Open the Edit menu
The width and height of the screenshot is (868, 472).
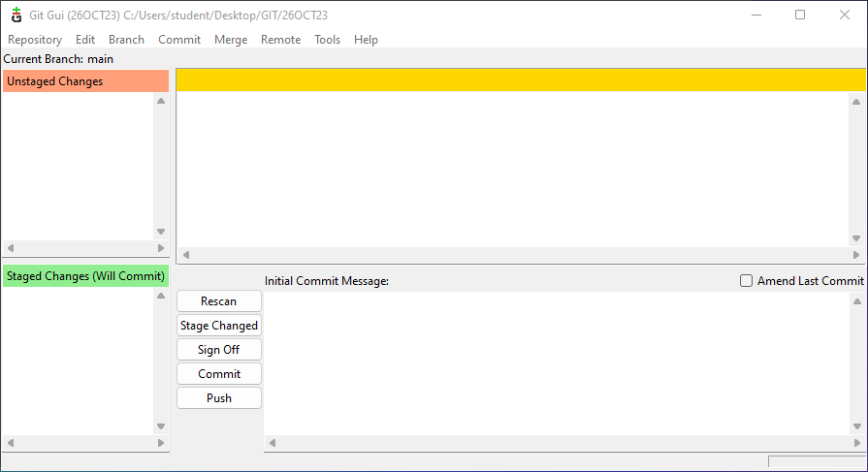tap(85, 40)
